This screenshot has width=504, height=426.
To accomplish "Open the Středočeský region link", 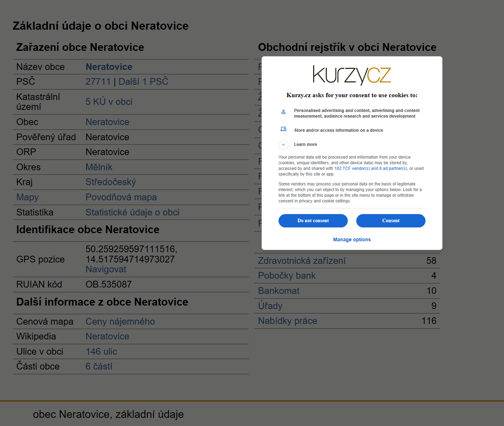I will pos(111,182).
